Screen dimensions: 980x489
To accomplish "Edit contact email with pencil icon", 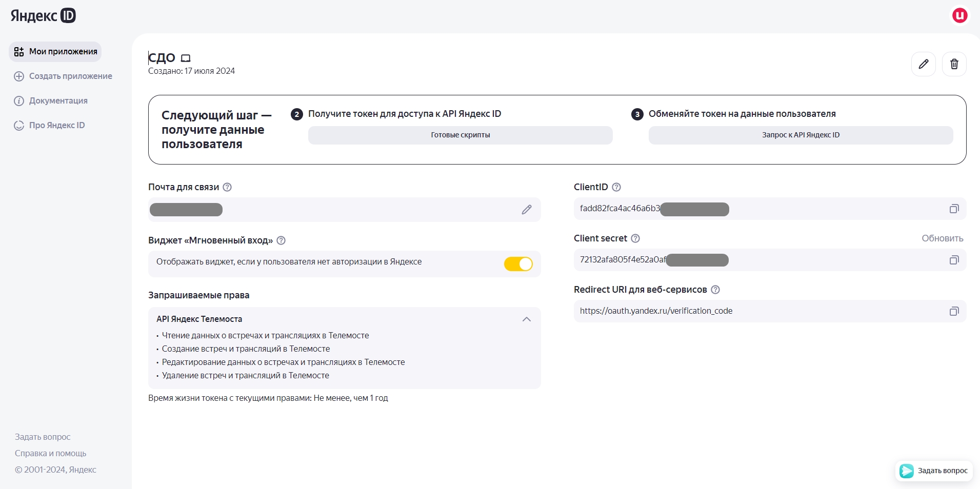I will point(527,210).
